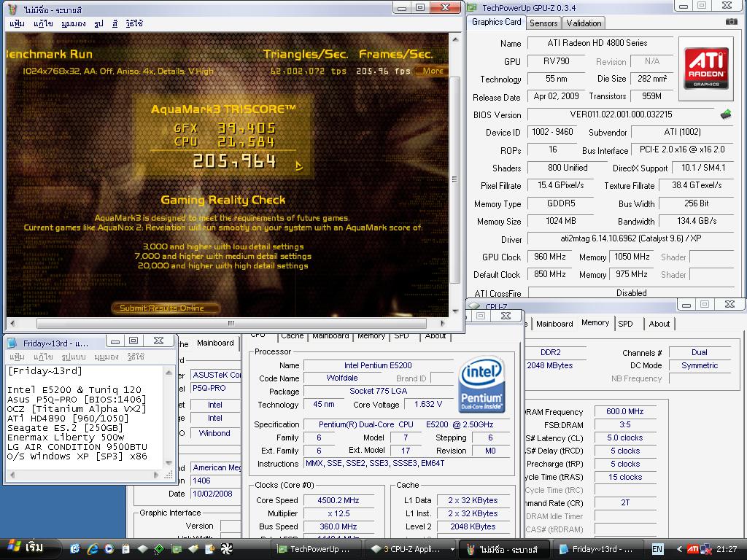747x560 pixels.
Task: Open the About tab in right CPU-Z window
Action: tap(659, 324)
